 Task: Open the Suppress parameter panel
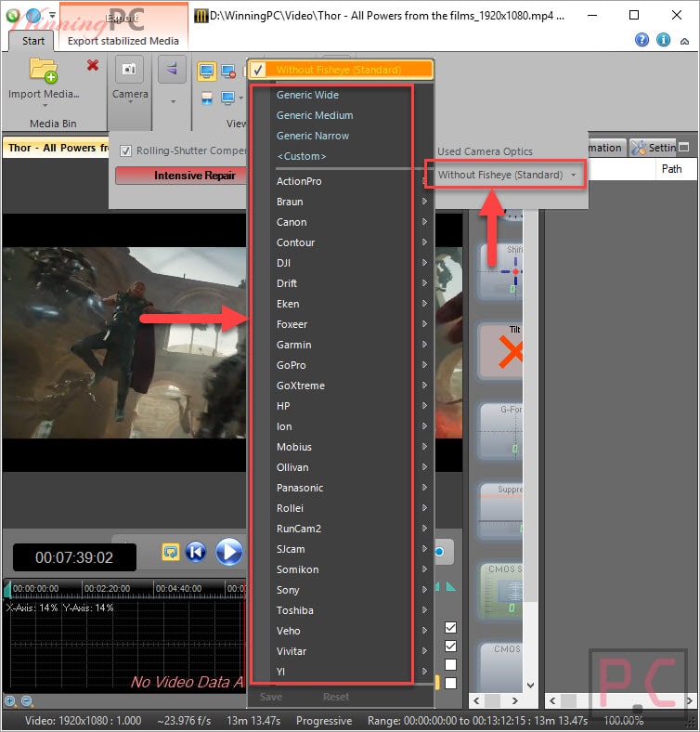tap(500, 510)
